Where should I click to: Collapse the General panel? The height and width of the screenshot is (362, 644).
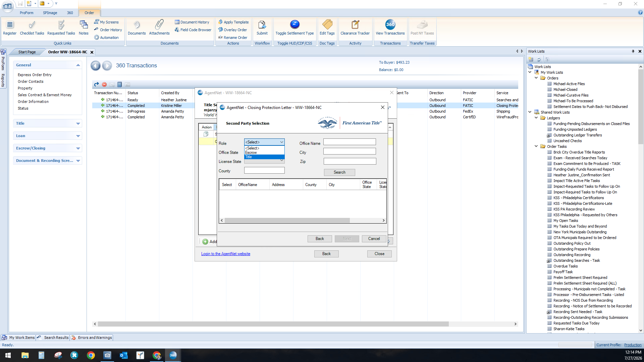[78, 65]
